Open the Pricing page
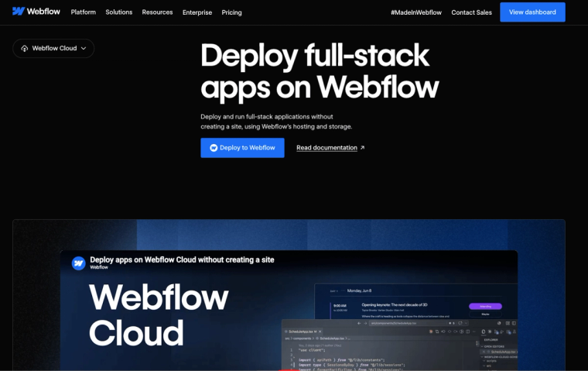Viewport: 588px width, 371px height. (231, 12)
